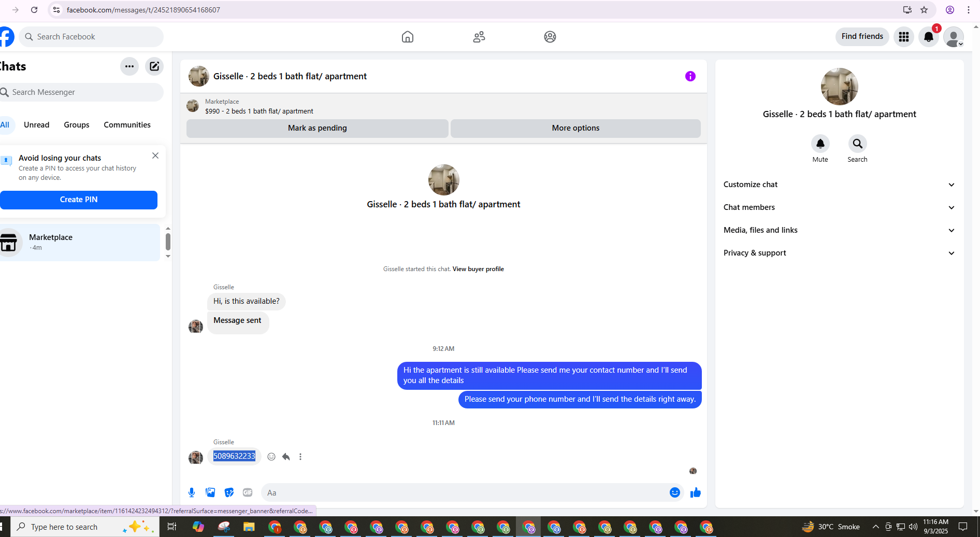
Task: Click the chat list scrollbar thumb
Action: point(168,242)
